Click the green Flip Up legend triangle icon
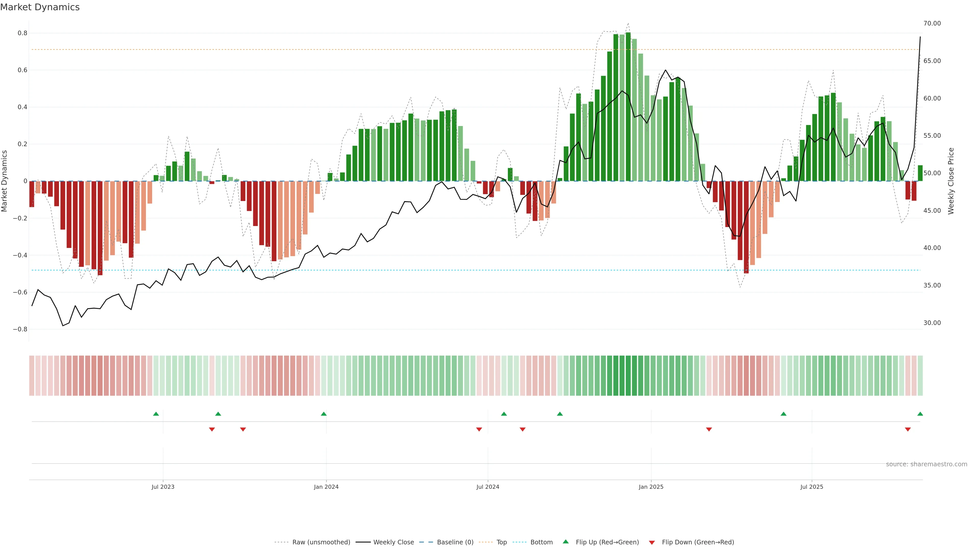The height and width of the screenshot is (551, 980). click(566, 542)
